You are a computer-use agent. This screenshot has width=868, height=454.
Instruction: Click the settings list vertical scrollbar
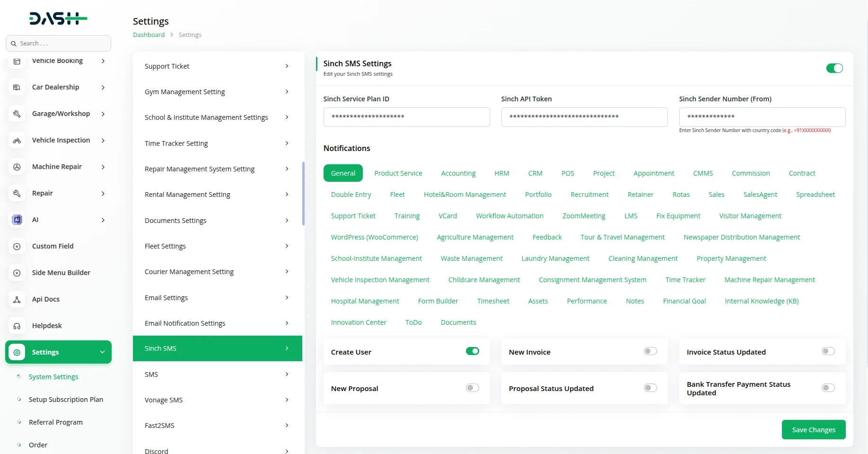point(303,194)
